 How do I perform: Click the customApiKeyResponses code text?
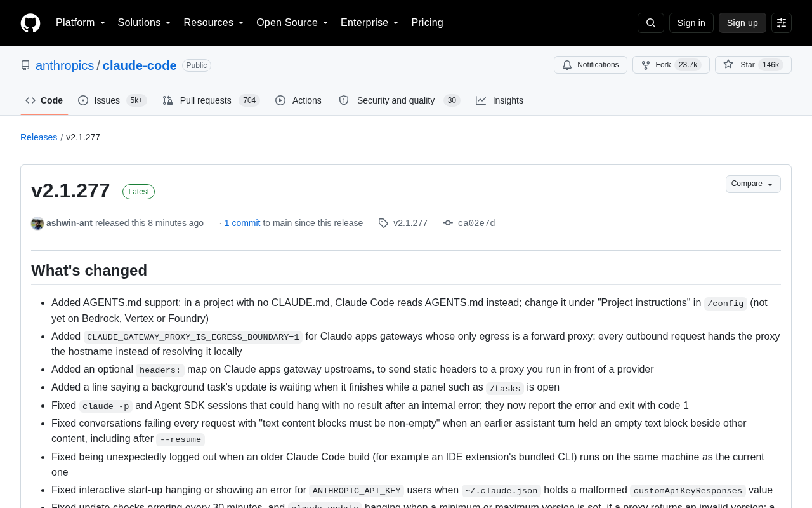click(x=688, y=491)
